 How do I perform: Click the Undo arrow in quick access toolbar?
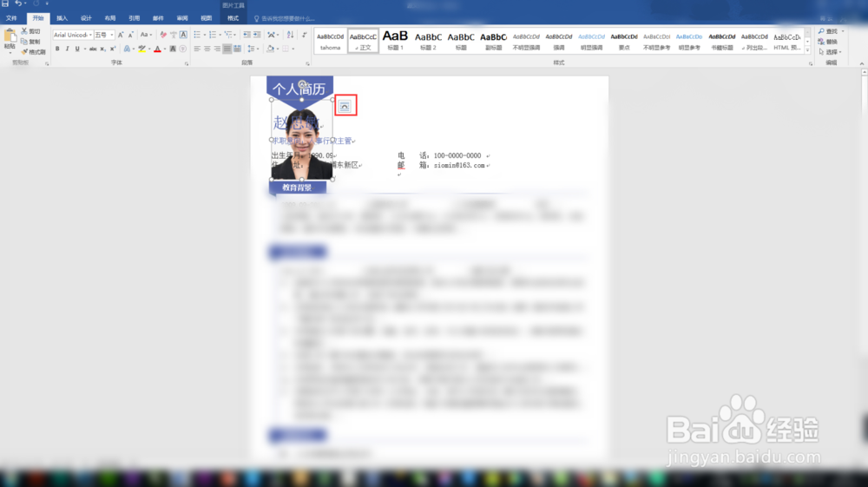18,3
